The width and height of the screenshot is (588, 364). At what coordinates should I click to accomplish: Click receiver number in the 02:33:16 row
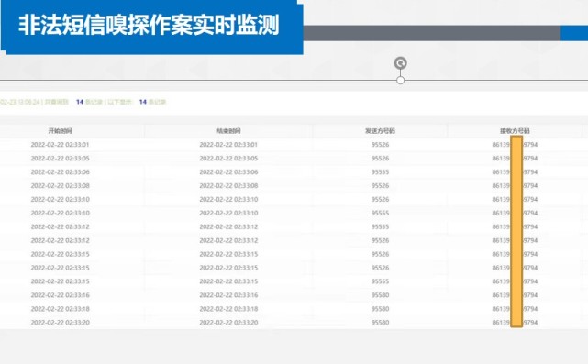click(x=515, y=295)
